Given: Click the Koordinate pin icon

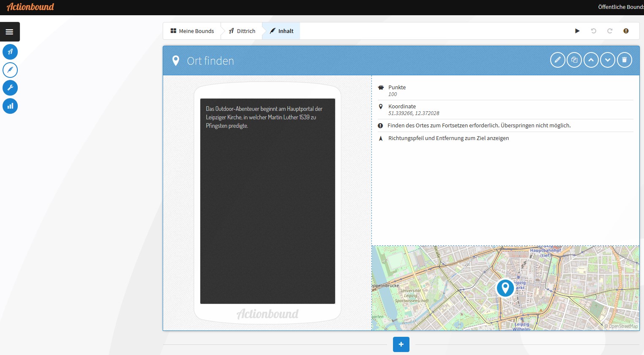Looking at the screenshot, I should tap(381, 107).
